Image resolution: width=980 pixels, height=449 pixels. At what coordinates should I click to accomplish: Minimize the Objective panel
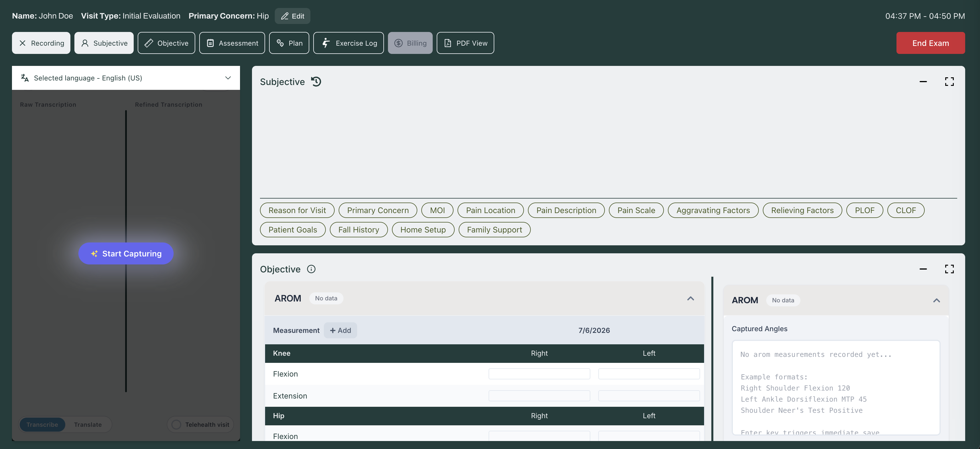pos(923,269)
